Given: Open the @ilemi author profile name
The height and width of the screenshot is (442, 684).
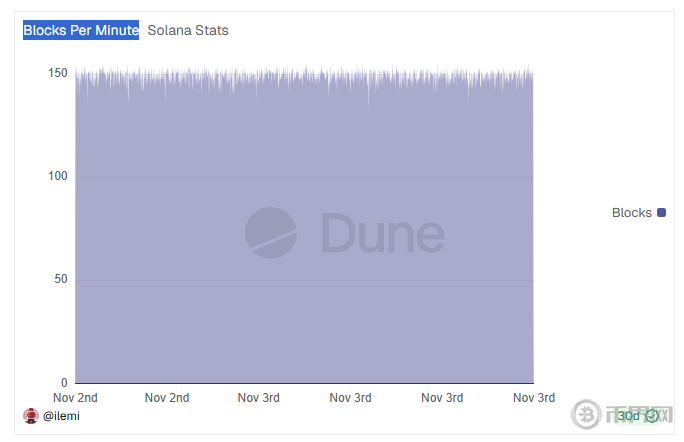Looking at the screenshot, I should [x=62, y=416].
